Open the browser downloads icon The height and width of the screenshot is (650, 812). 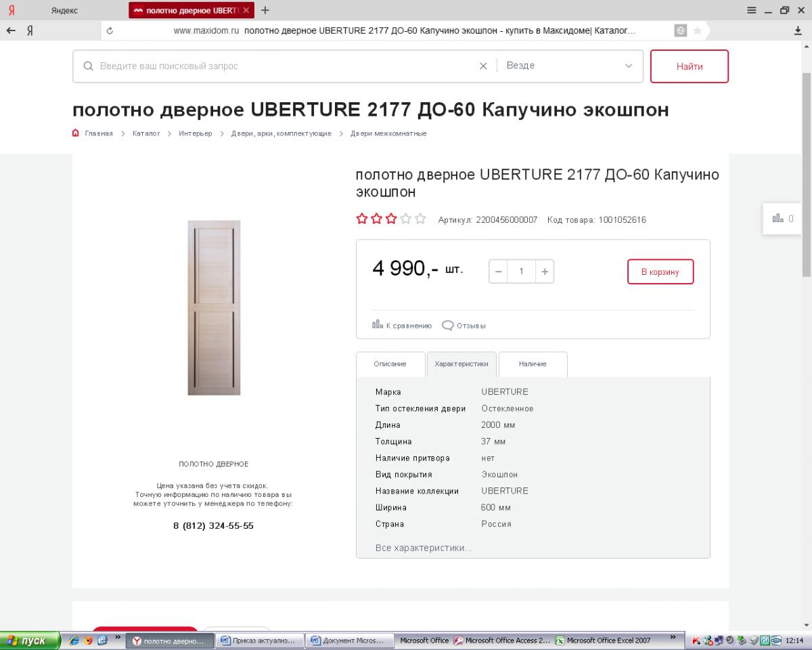(798, 30)
